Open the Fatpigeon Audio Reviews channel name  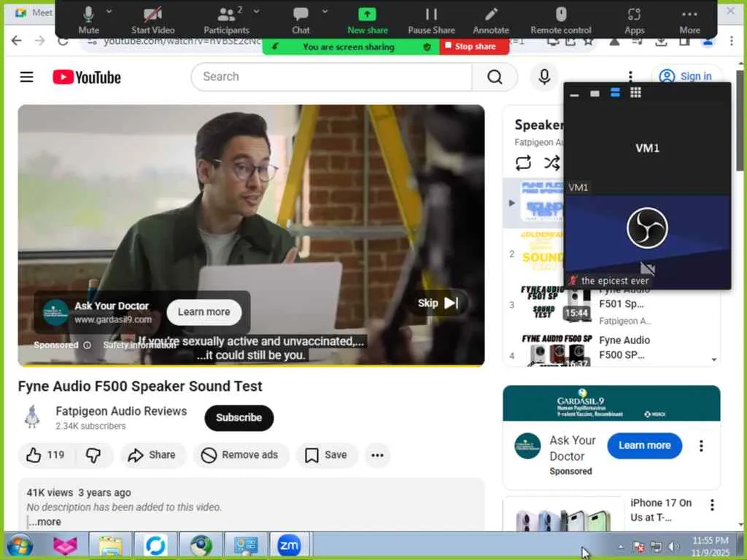coord(121,411)
